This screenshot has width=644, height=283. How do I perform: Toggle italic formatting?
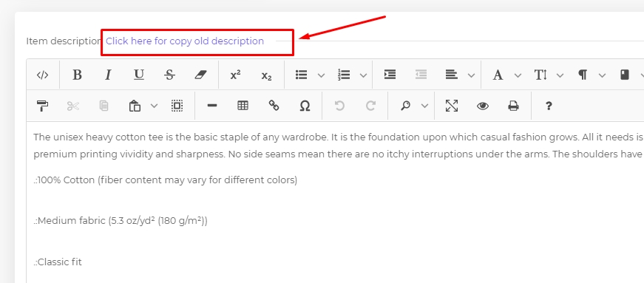click(x=108, y=75)
